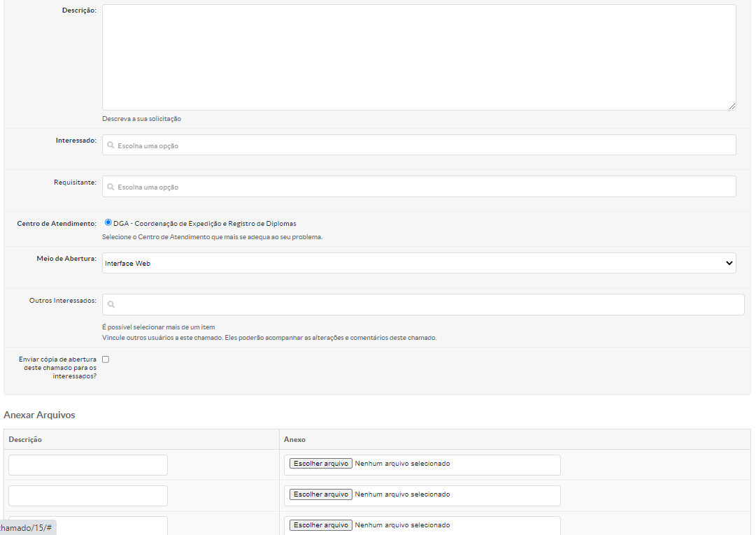Enable Enviar cópia de abertura checkbox
Screen dimensions: 756x535
[106, 359]
